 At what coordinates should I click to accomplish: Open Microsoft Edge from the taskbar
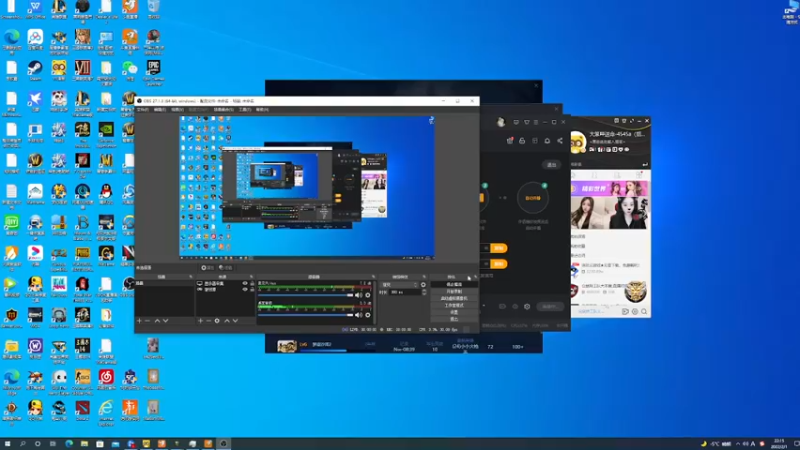pyautogui.click(x=69, y=444)
